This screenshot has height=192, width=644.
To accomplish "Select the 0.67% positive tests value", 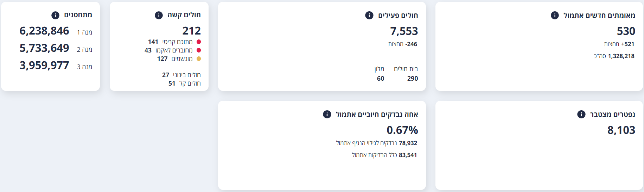I will [x=402, y=130].
